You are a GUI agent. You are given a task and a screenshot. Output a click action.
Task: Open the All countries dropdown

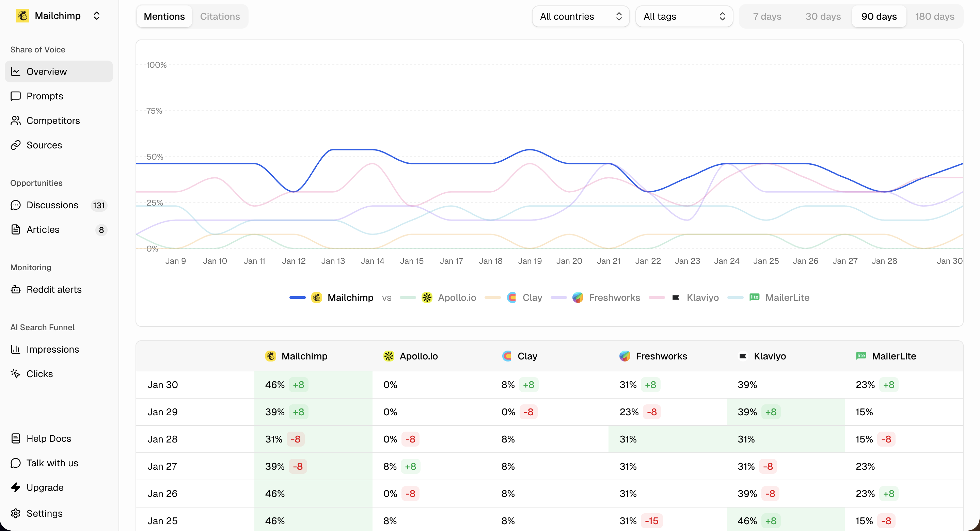click(x=580, y=16)
